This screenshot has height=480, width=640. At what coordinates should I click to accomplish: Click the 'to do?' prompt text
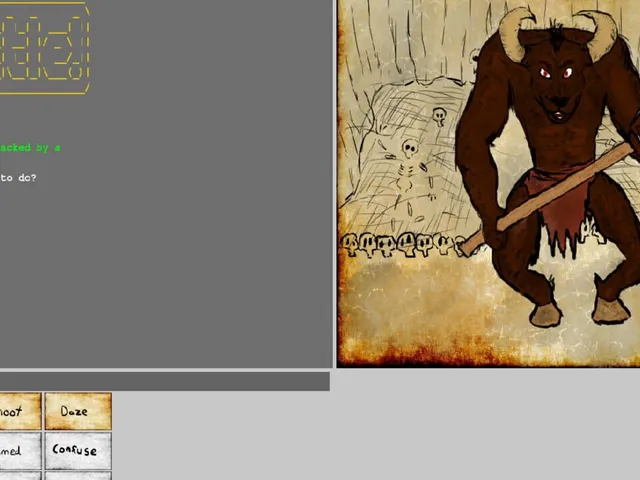pyautogui.click(x=18, y=178)
